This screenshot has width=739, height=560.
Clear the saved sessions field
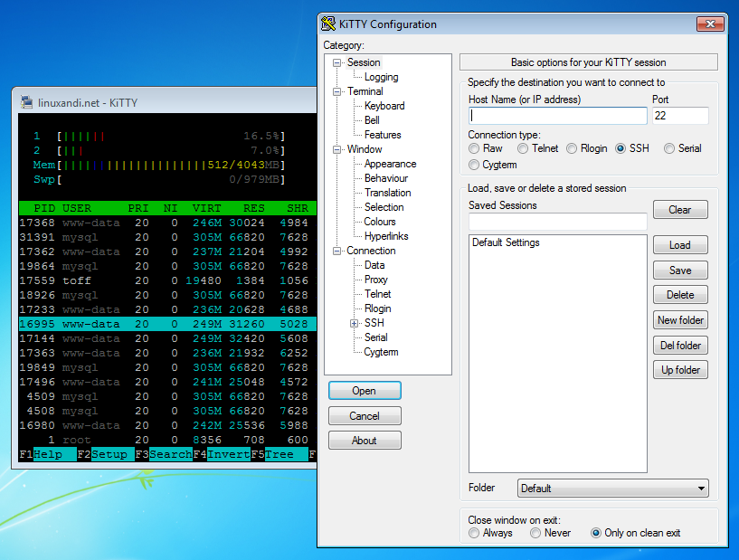(680, 209)
